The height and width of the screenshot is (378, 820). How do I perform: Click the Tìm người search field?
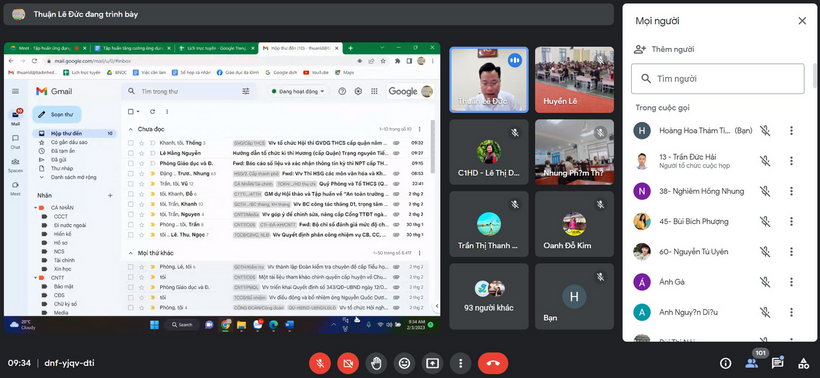(718, 79)
